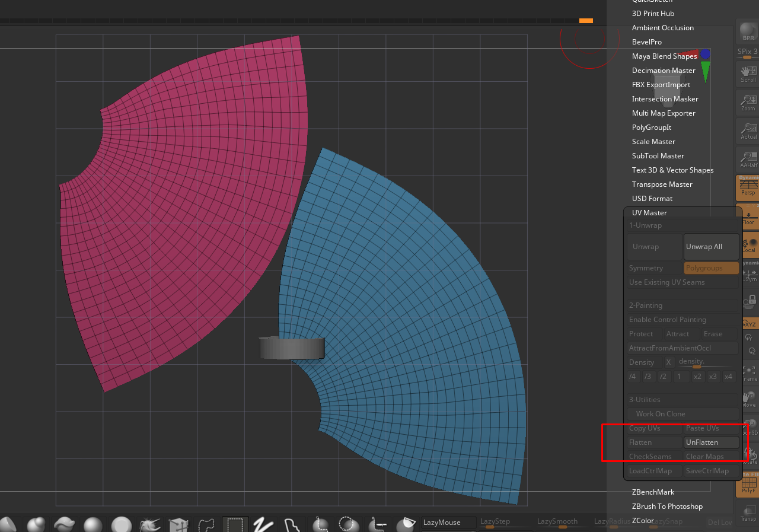Image resolution: width=759 pixels, height=532 pixels.
Task: Expand Transpose Master section
Action: point(662,184)
